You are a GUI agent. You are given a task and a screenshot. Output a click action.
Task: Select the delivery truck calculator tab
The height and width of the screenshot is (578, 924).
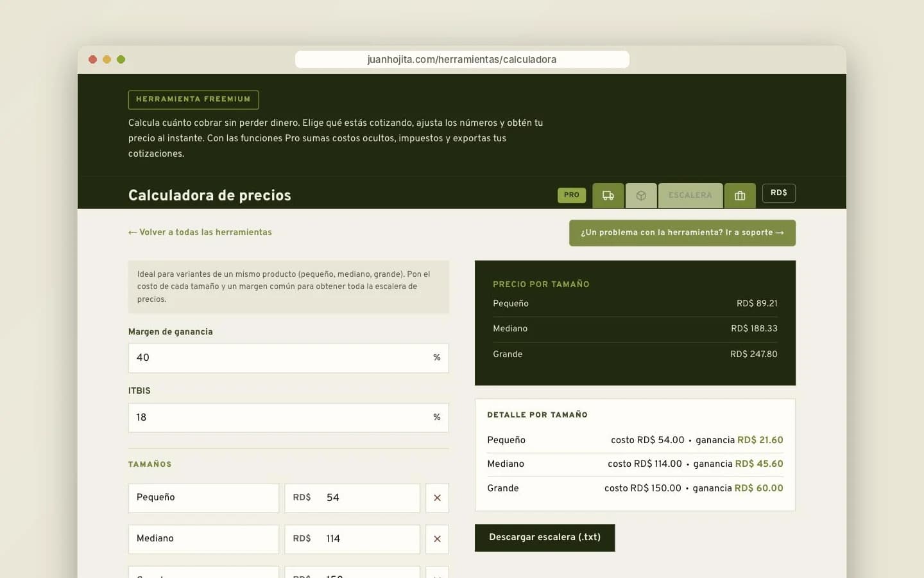pyautogui.click(x=608, y=195)
